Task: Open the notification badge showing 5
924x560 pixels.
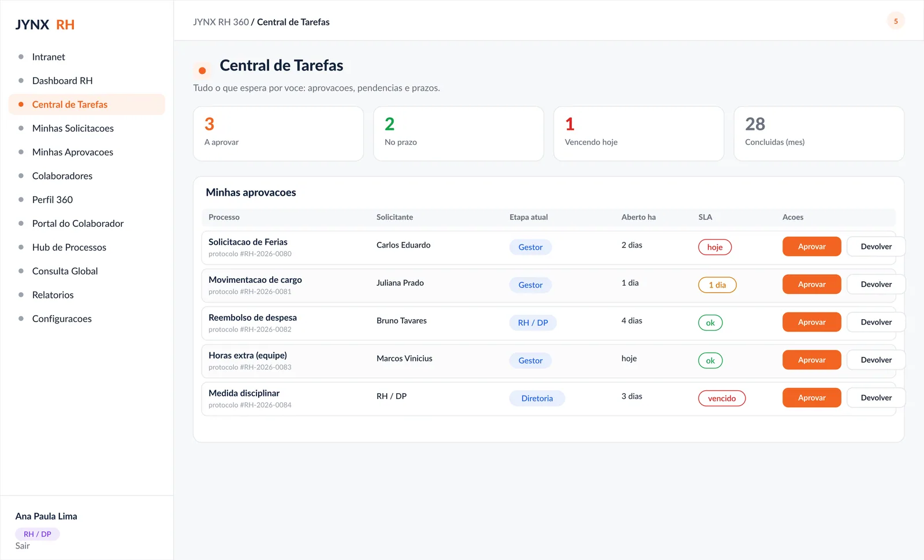Action: 896,21
